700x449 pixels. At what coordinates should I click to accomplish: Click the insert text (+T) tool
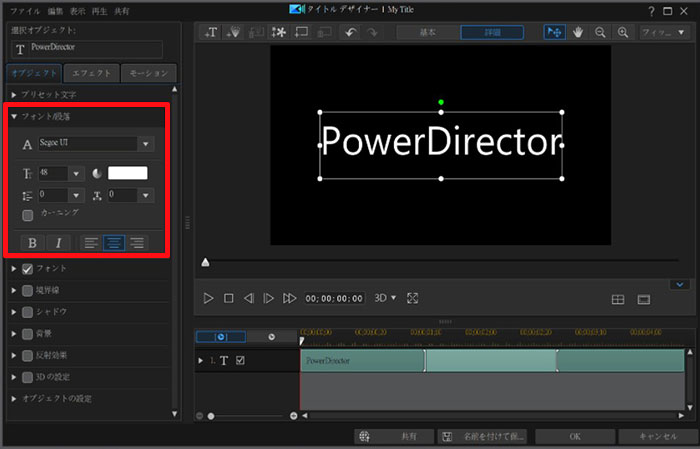tap(210, 32)
